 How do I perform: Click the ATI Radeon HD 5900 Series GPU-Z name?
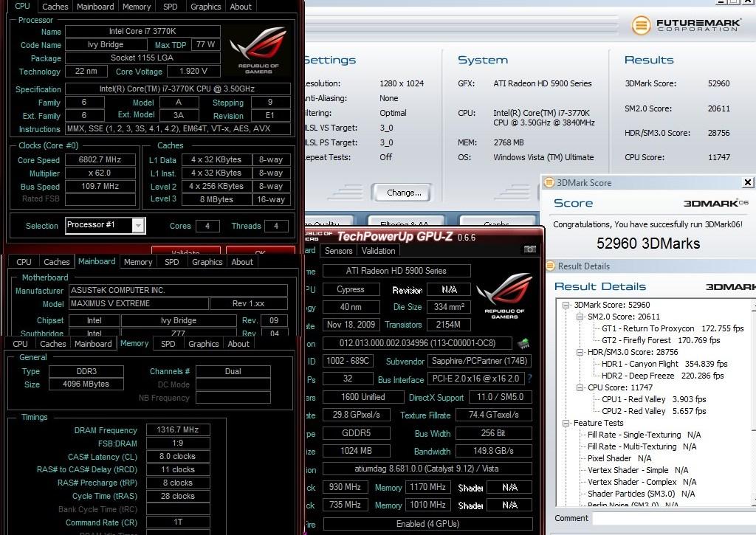click(396, 271)
